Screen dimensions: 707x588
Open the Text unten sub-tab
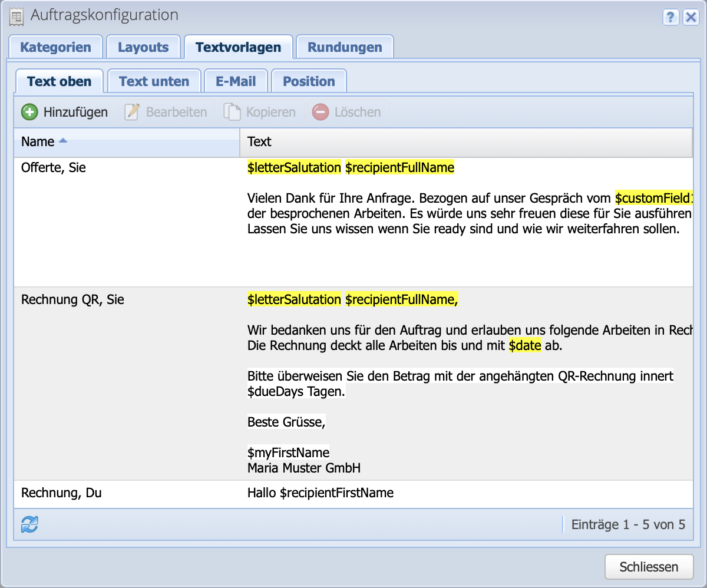click(x=154, y=81)
